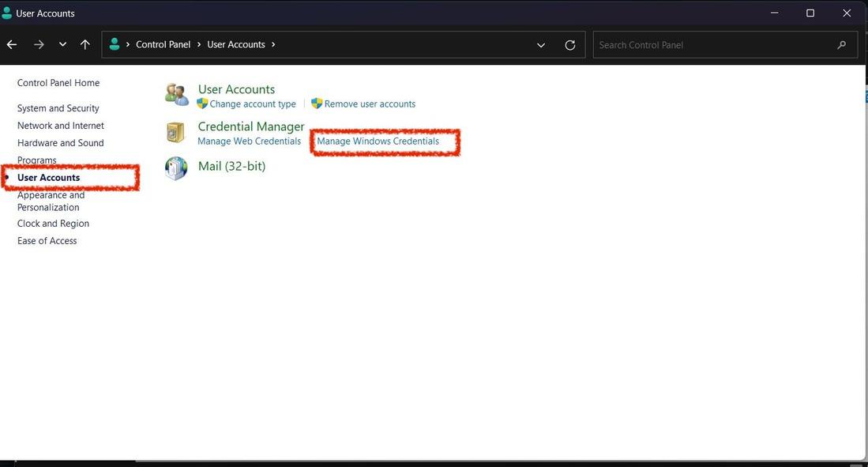Expand the chevron after User Accounts breadcrumb

[273, 44]
